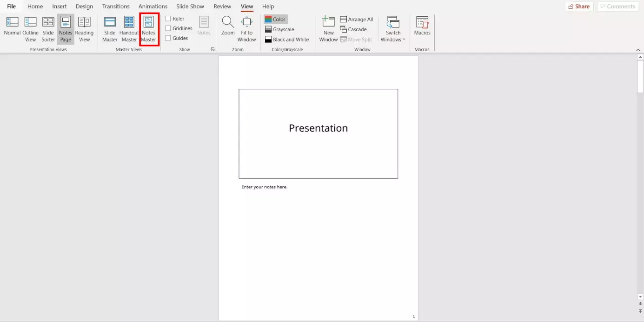The width and height of the screenshot is (644, 322).
Task: Click the page number 1
Action: pos(414,317)
